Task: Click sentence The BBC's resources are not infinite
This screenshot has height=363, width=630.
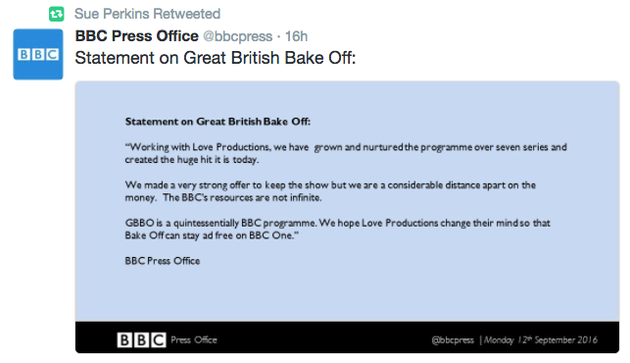Action: (242, 198)
